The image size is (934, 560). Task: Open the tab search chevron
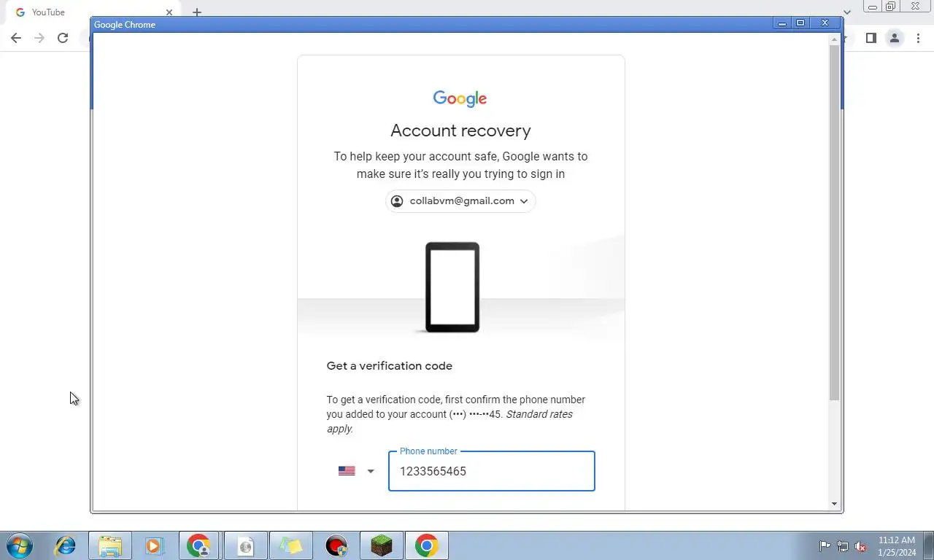coord(847,12)
